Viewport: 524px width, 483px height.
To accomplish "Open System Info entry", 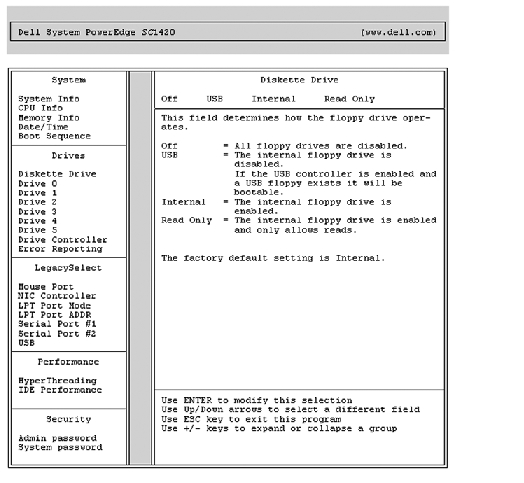I will click(x=49, y=99).
